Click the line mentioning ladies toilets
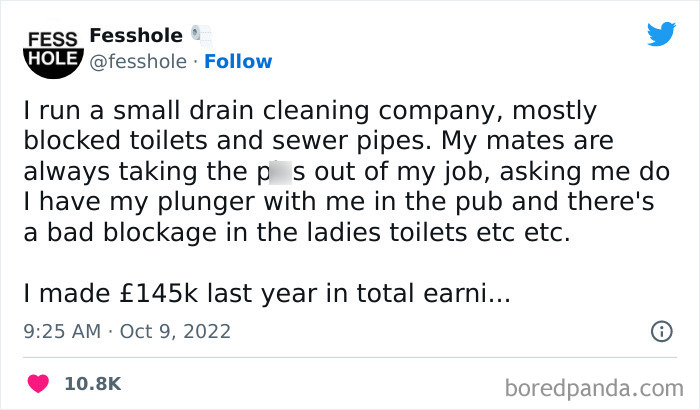This screenshot has width=700, height=410. click(x=297, y=233)
